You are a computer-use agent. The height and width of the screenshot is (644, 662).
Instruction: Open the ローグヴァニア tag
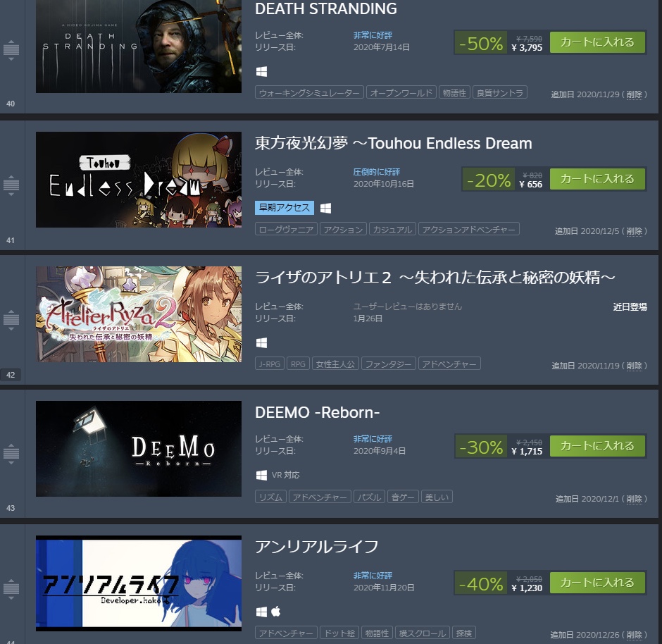[x=286, y=229]
